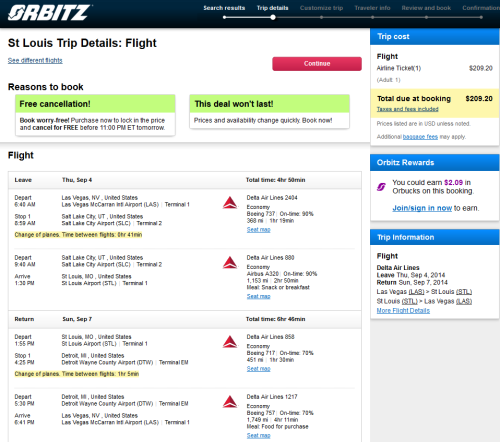Open the baggage fees link

point(420,137)
